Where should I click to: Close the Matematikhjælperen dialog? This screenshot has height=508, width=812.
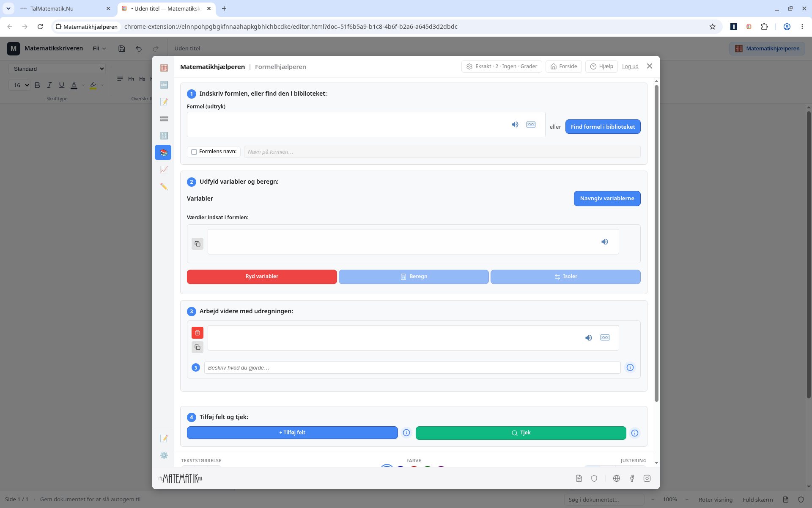coord(650,66)
